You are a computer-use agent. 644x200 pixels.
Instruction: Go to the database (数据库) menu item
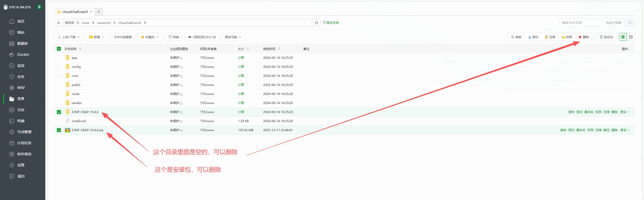coord(22,43)
